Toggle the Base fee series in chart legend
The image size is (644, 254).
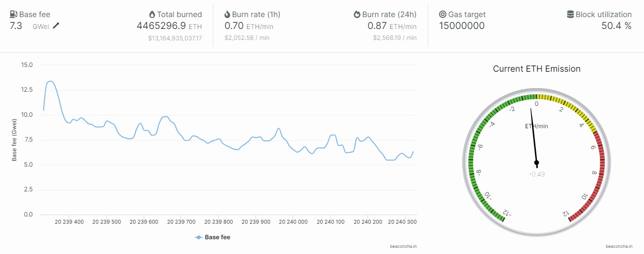pos(212,237)
